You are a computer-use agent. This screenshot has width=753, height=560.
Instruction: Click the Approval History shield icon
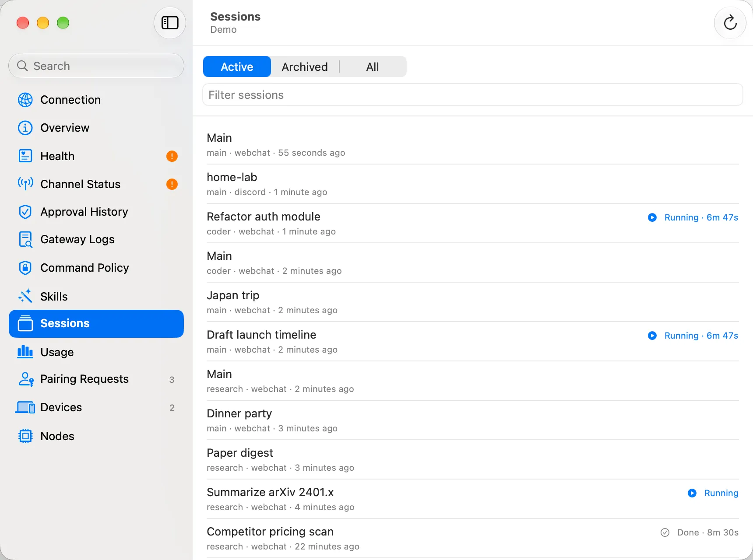click(x=25, y=212)
